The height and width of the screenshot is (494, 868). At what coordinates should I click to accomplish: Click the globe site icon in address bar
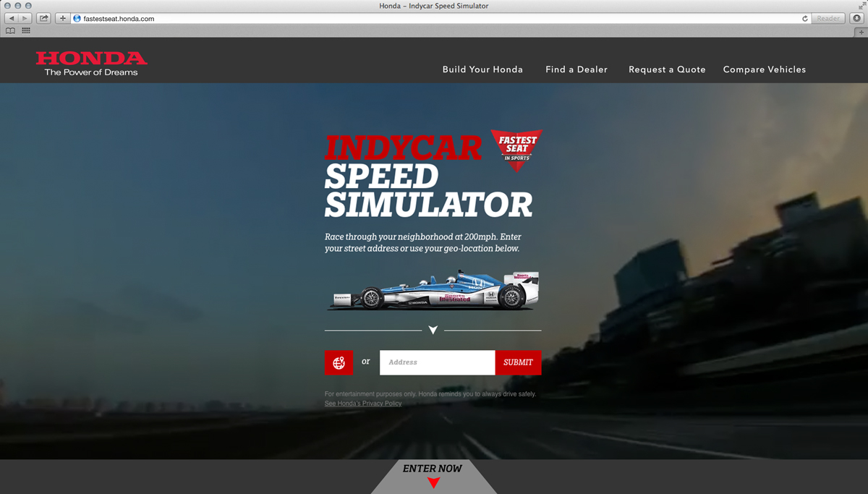point(77,19)
